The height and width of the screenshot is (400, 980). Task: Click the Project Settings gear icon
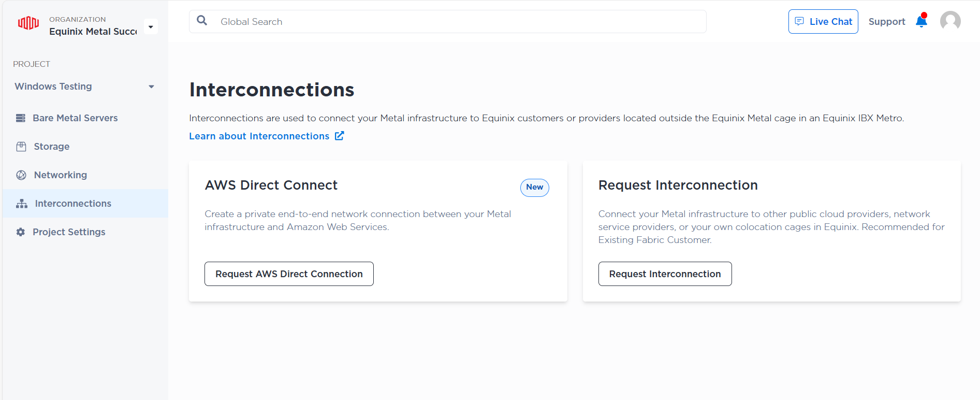21,232
